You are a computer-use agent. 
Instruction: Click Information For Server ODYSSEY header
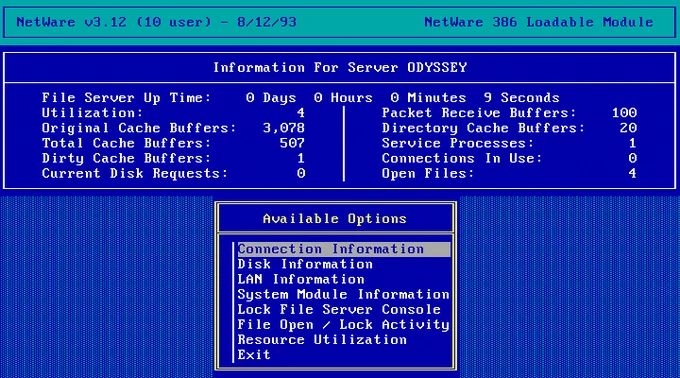[340, 68]
